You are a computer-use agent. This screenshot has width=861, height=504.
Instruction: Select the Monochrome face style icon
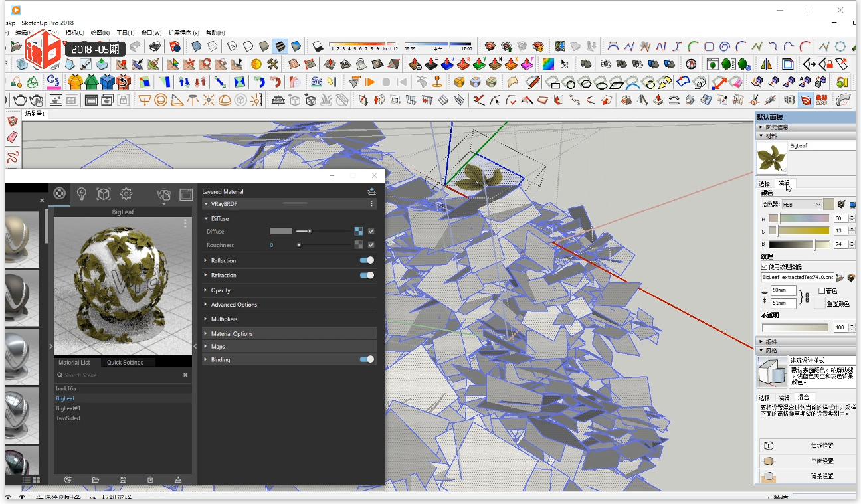point(296,46)
